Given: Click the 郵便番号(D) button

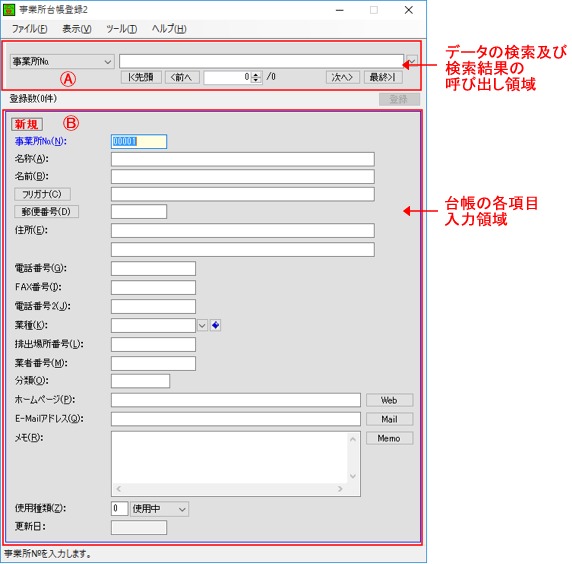Looking at the screenshot, I should tap(46, 212).
